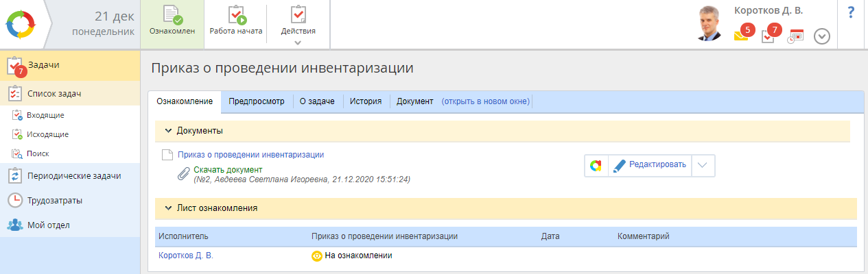
Task: Click the 21 дек понедельник date display
Action: coord(103,24)
